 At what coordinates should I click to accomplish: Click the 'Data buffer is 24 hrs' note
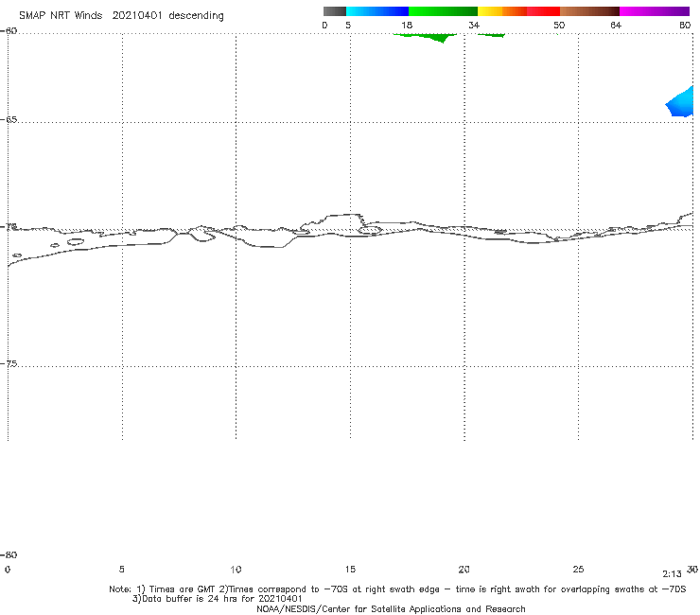coord(217,599)
